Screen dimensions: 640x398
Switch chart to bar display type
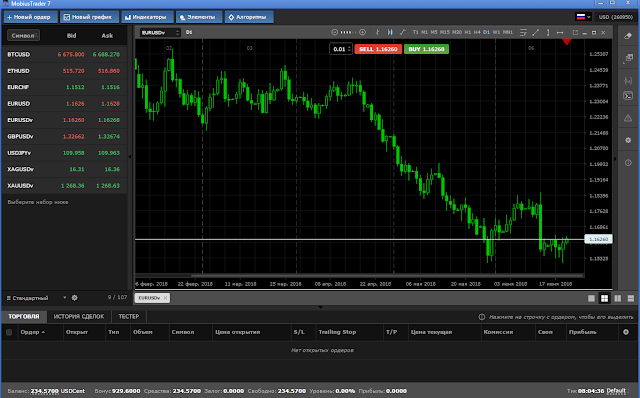(x=378, y=32)
